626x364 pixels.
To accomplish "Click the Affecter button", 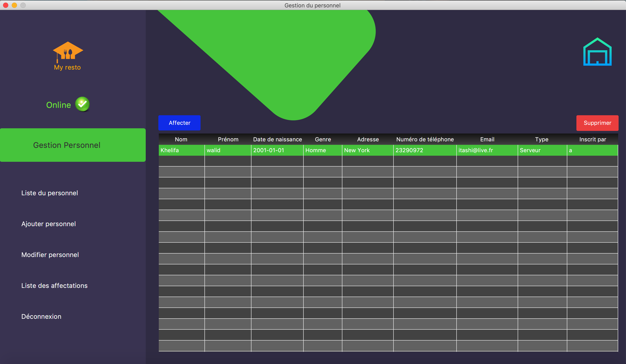I will [179, 123].
